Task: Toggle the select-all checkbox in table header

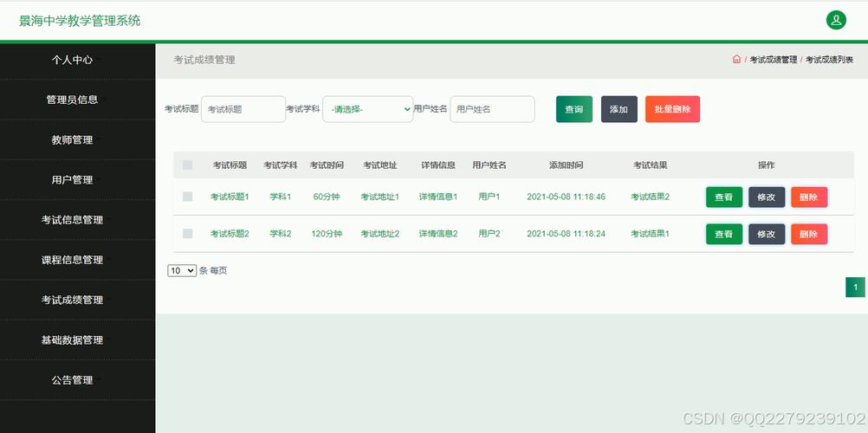Action: coord(188,165)
